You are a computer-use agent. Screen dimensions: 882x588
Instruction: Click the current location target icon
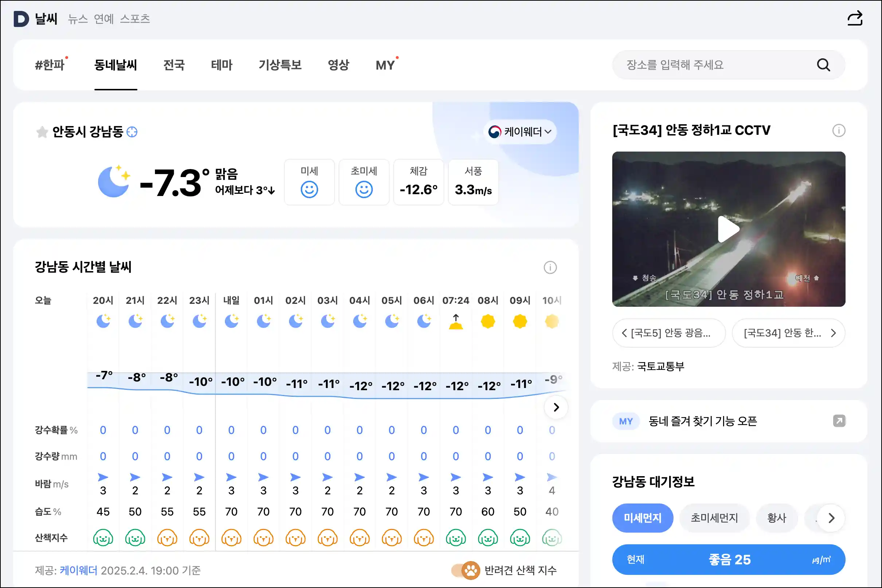[x=132, y=132]
